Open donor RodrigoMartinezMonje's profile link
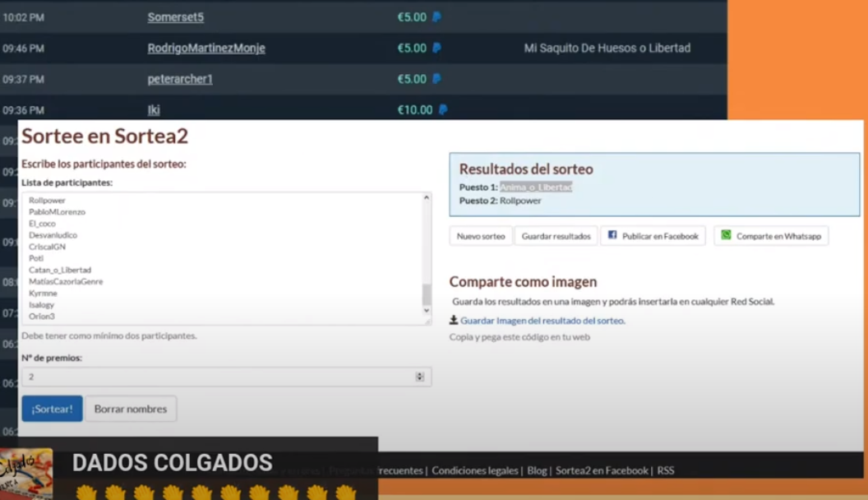 coord(206,49)
